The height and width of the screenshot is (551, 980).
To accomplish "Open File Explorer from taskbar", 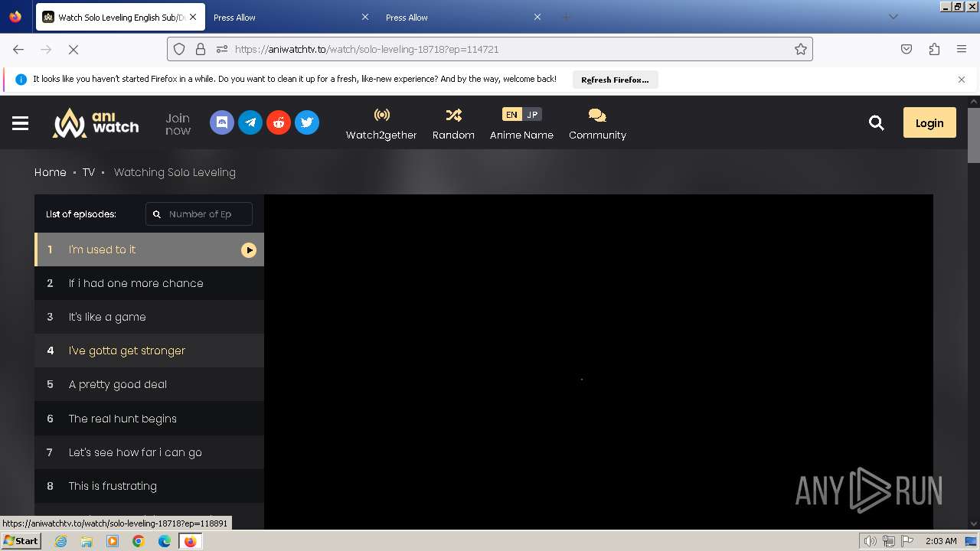I will [x=87, y=541].
